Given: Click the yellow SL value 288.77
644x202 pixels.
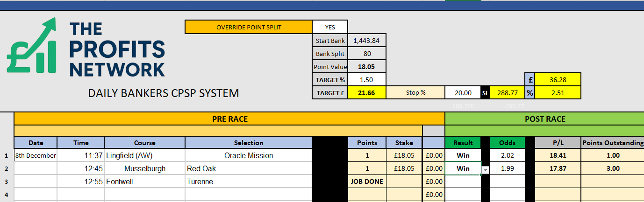Looking at the screenshot, I should [x=507, y=93].
